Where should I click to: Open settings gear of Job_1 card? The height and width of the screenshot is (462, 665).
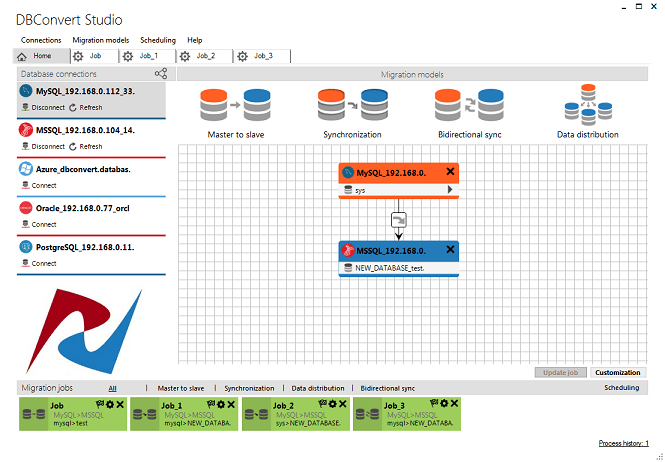tap(221, 404)
